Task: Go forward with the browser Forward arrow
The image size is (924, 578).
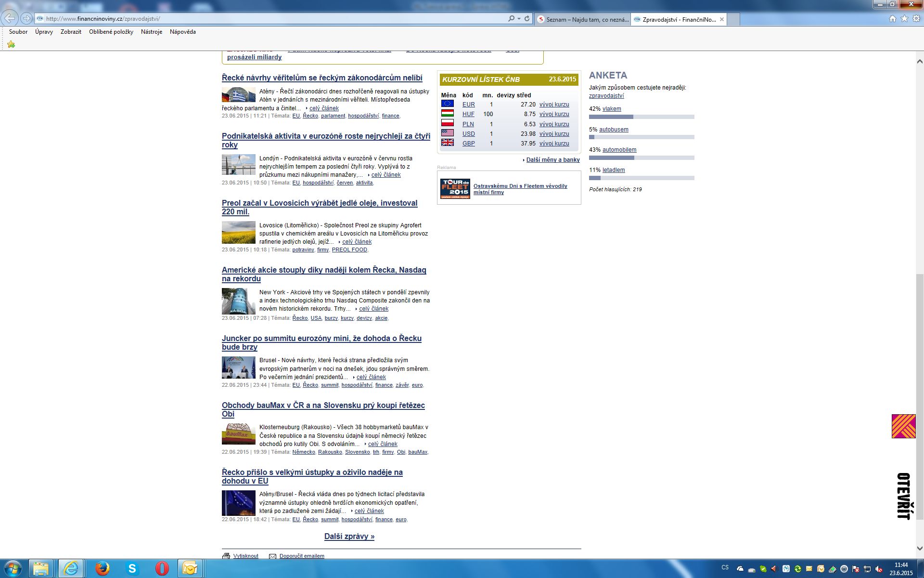Action: tap(26, 18)
